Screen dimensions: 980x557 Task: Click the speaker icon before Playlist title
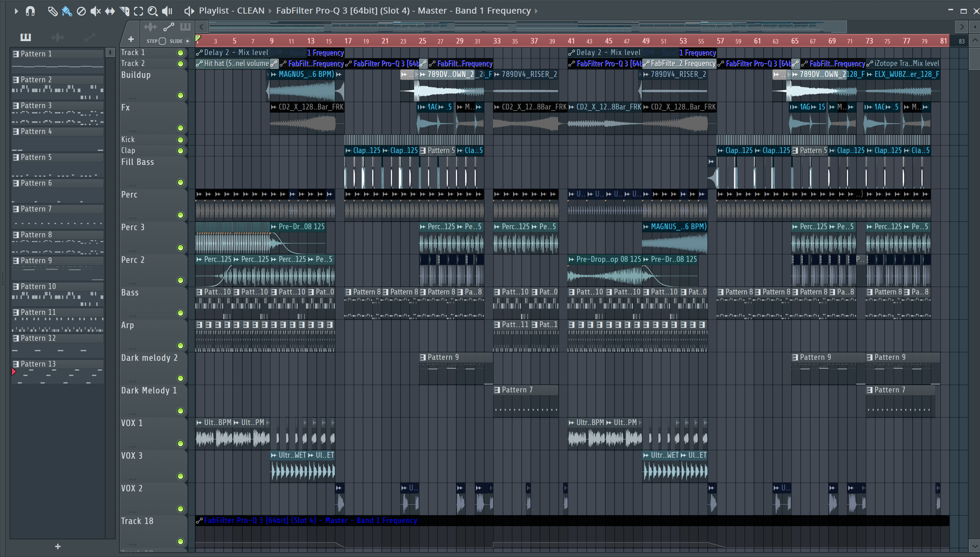pos(189,11)
